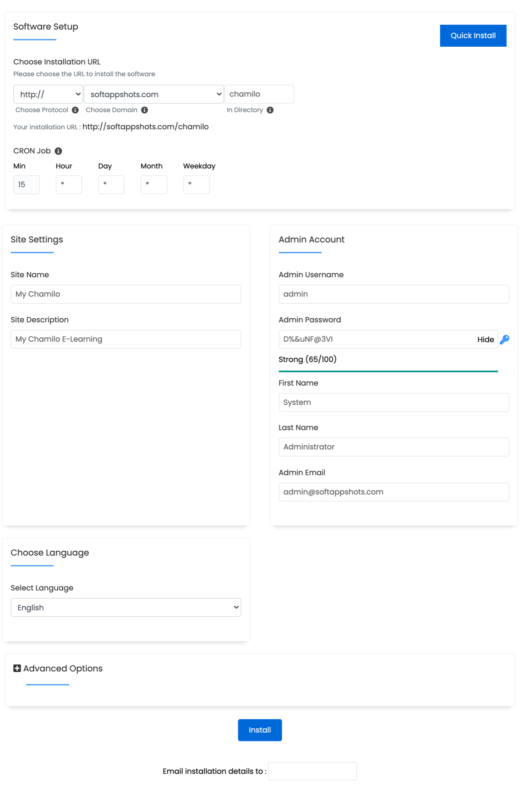Click the Last Name field

394,447
